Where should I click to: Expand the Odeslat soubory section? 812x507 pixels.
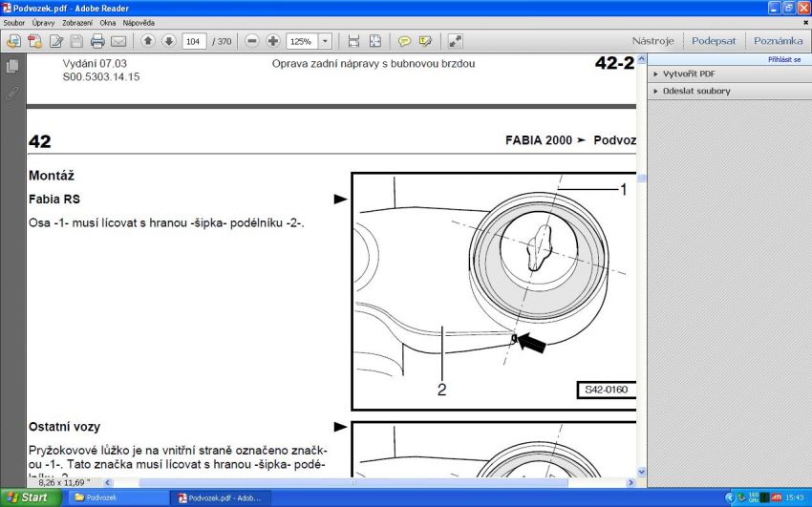click(x=695, y=91)
